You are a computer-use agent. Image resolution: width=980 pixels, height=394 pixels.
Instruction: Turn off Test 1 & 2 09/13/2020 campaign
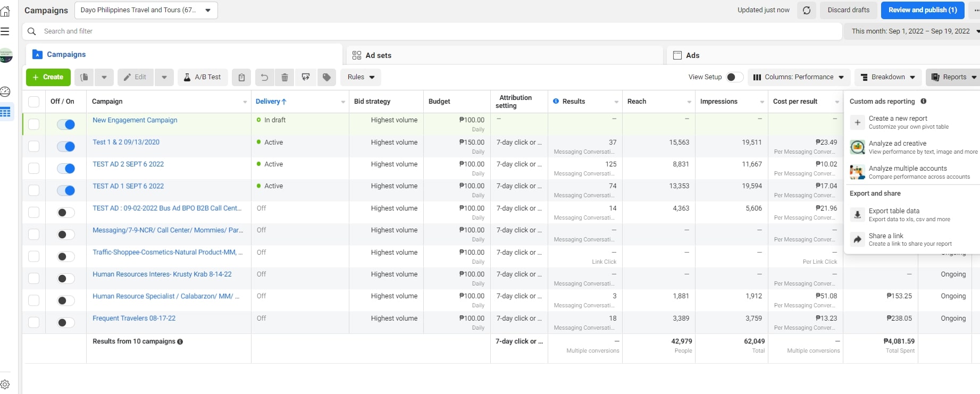click(66, 146)
